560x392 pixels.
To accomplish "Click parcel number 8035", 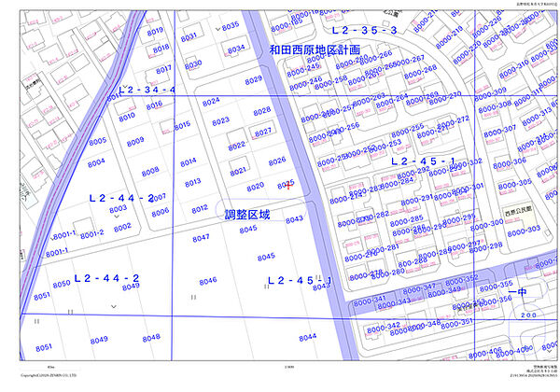I will 231,26.
